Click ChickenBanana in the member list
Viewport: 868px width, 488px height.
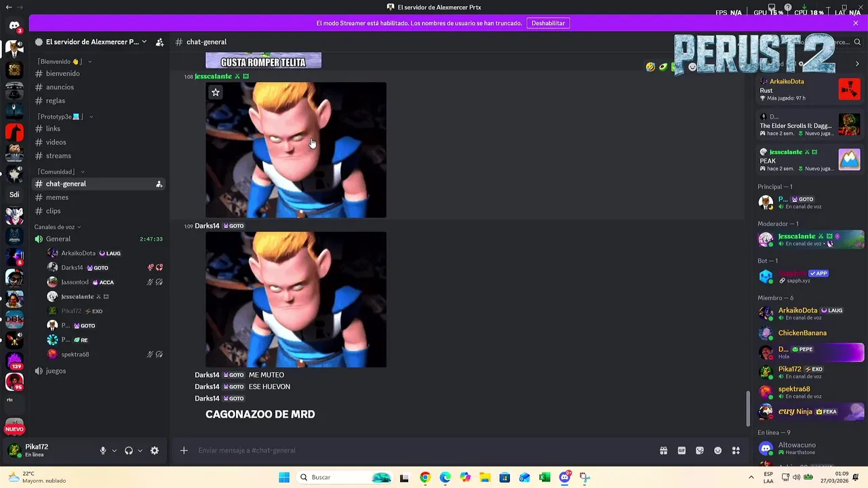point(811,333)
